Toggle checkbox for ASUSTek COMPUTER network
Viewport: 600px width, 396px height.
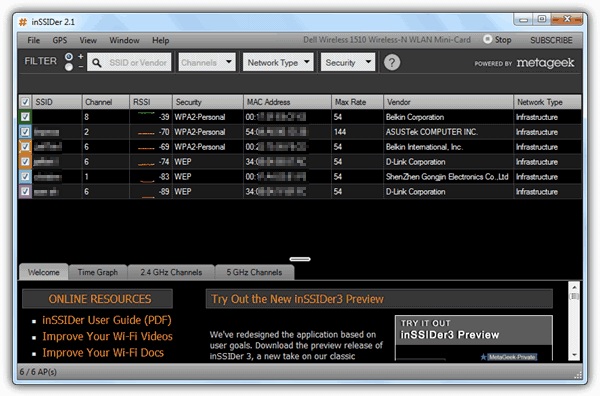click(x=25, y=132)
